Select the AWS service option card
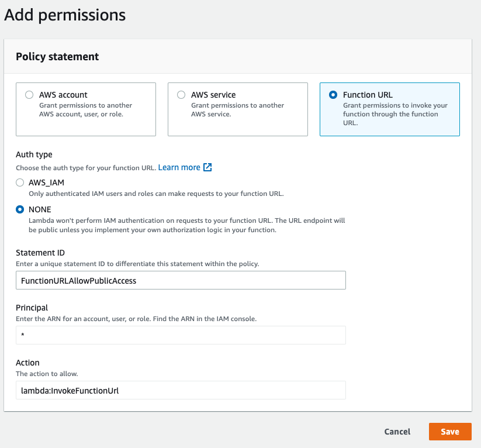Screen dimensions: 481x448 237,109
